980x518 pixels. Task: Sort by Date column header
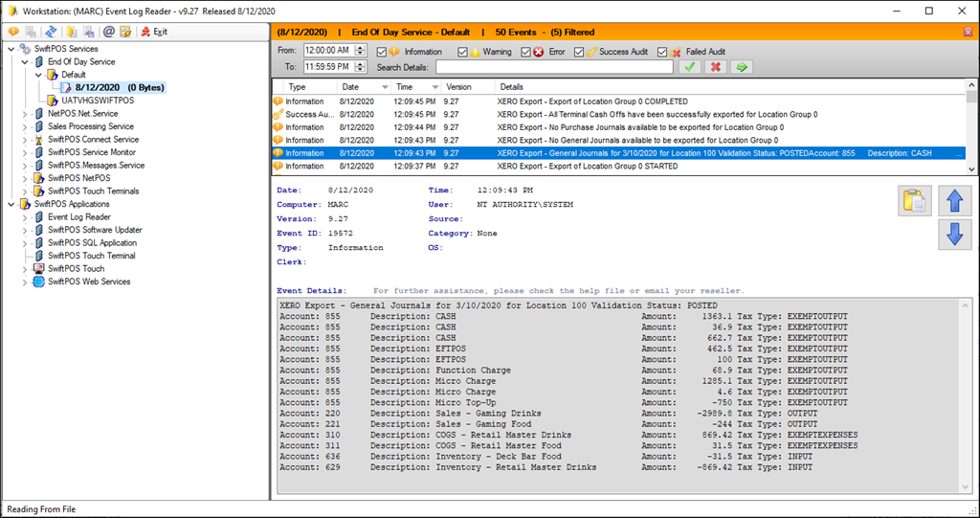pyautogui.click(x=365, y=87)
